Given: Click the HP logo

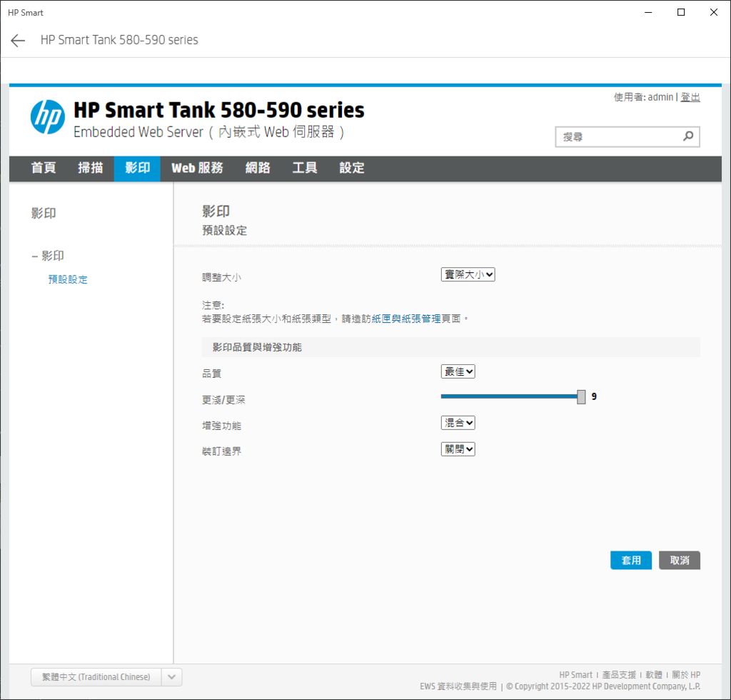Looking at the screenshot, I should tap(48, 117).
